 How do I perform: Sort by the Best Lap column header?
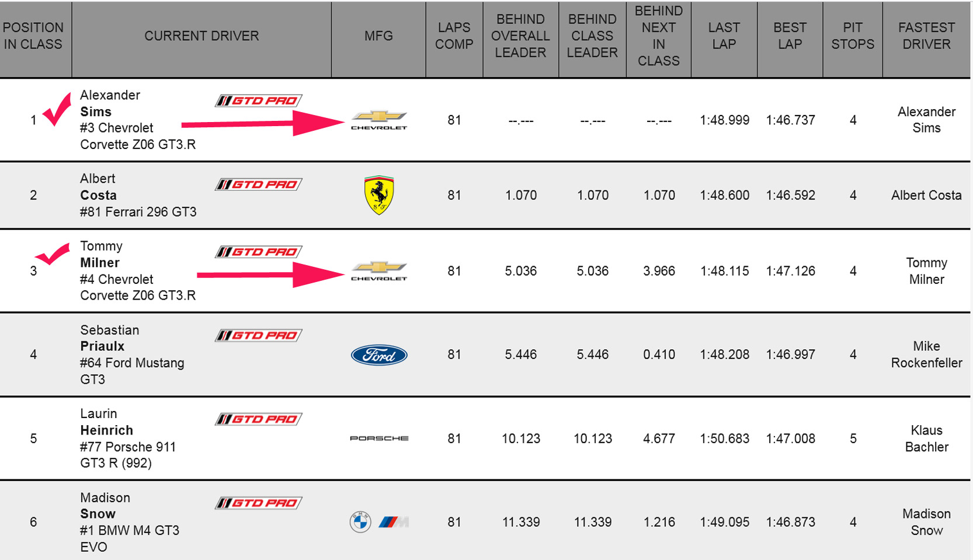(x=790, y=36)
